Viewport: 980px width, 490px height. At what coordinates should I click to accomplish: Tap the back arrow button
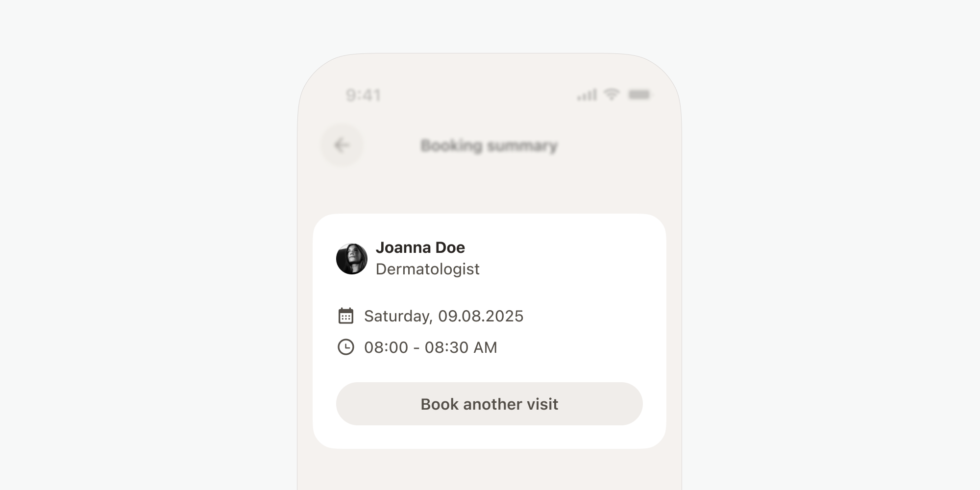(342, 146)
